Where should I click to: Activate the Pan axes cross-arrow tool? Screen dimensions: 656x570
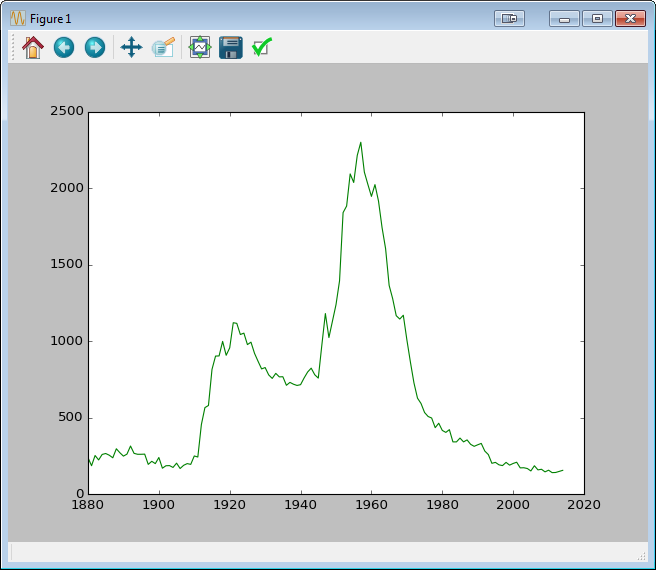tap(131, 47)
